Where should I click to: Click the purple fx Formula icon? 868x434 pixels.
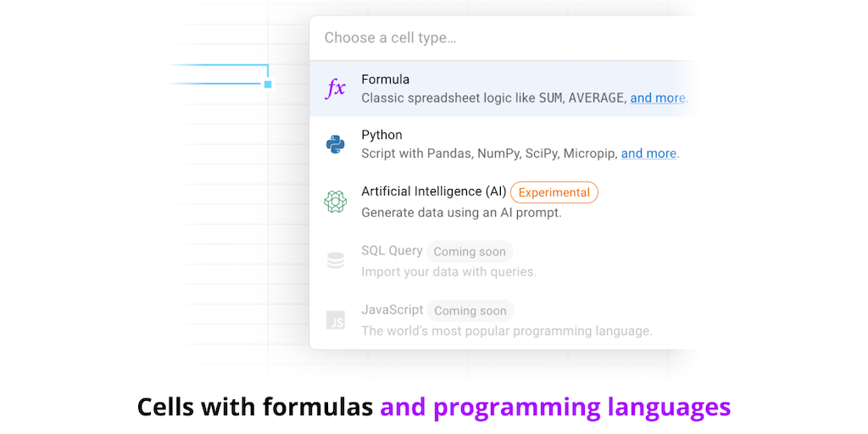click(x=336, y=89)
